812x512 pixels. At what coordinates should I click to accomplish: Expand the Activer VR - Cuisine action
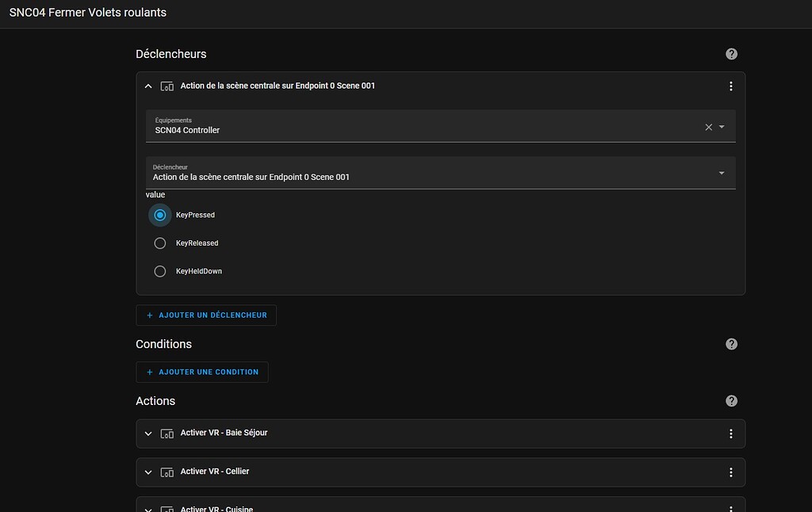148,508
